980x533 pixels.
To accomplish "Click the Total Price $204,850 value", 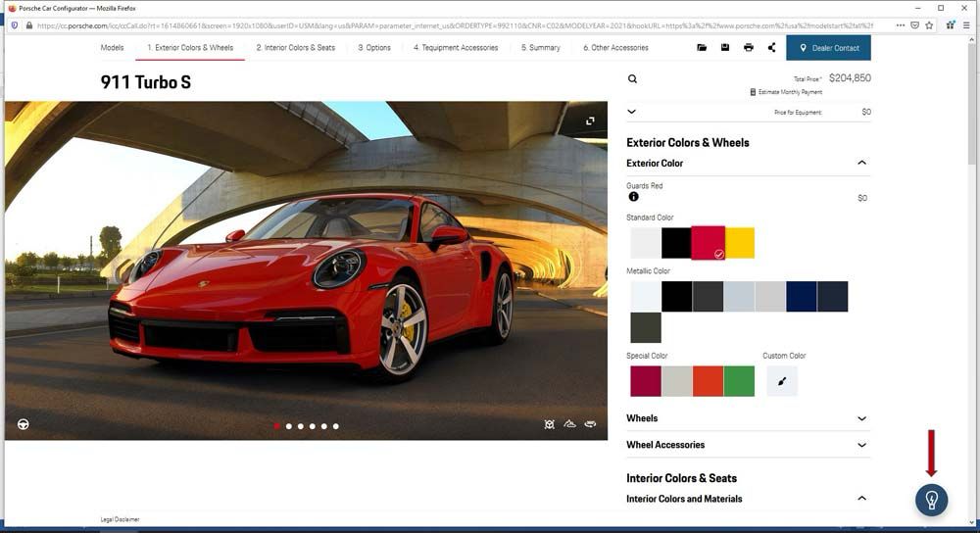I will point(850,78).
